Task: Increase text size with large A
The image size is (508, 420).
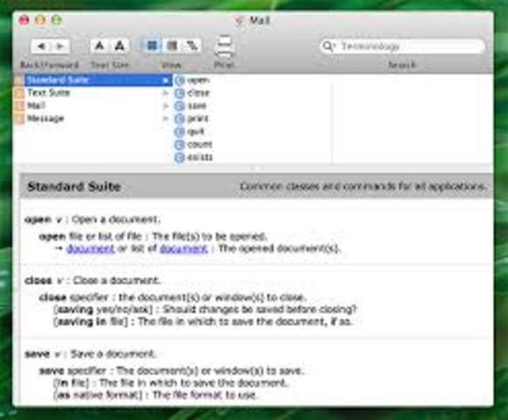Action: pyautogui.click(x=120, y=46)
